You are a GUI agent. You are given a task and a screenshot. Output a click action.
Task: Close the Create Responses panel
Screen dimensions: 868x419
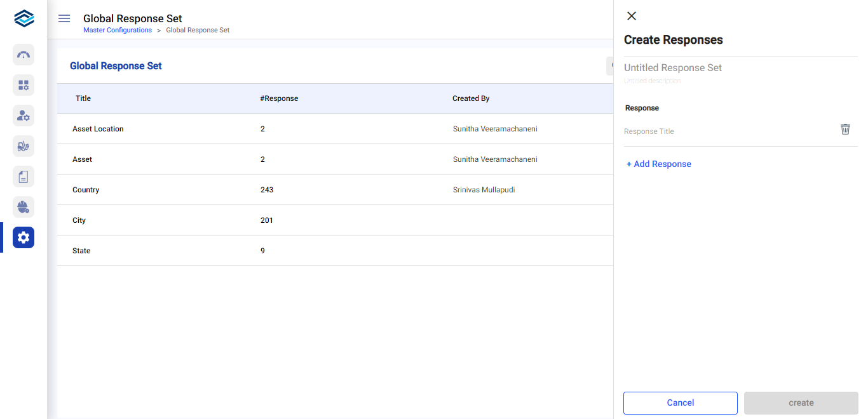632,16
